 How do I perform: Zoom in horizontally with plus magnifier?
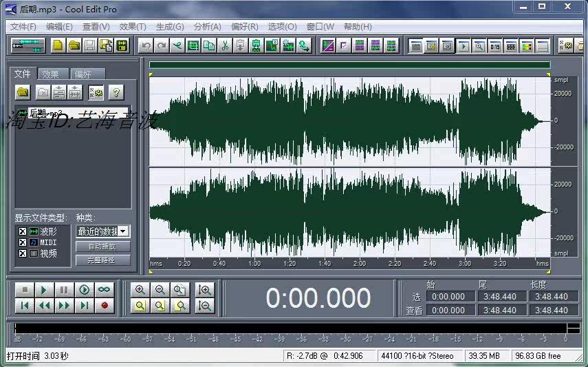pos(140,290)
